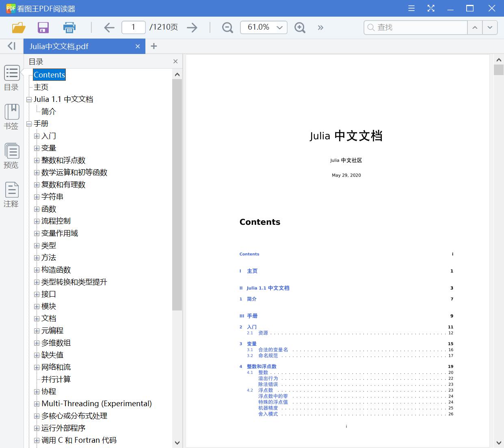Click the document scrollbar thumb
The image size is (504, 448).
(x=499, y=69)
